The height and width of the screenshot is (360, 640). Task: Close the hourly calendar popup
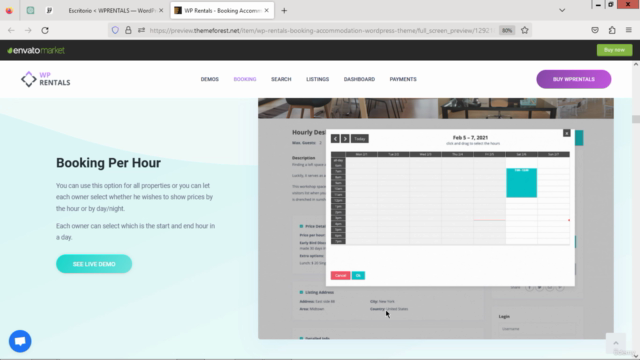click(x=567, y=133)
